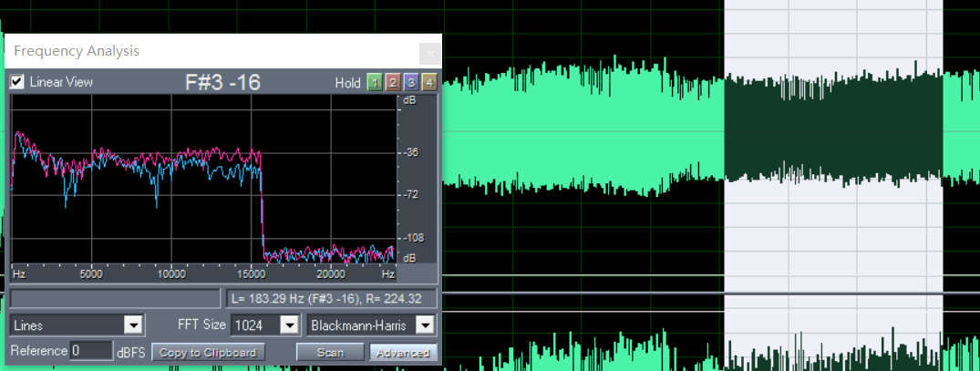980x371 pixels.
Task: Click the Reference dBFS input field
Action: pyautogui.click(x=91, y=351)
